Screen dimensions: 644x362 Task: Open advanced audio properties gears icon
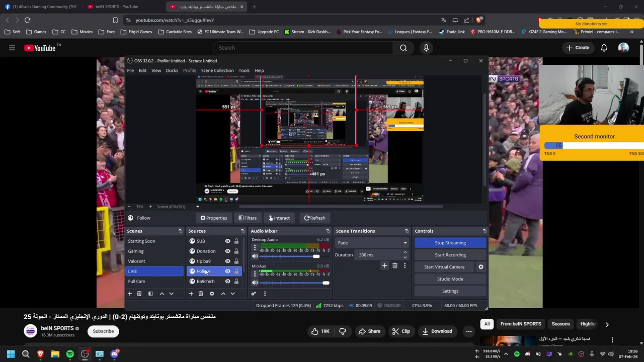click(254, 294)
